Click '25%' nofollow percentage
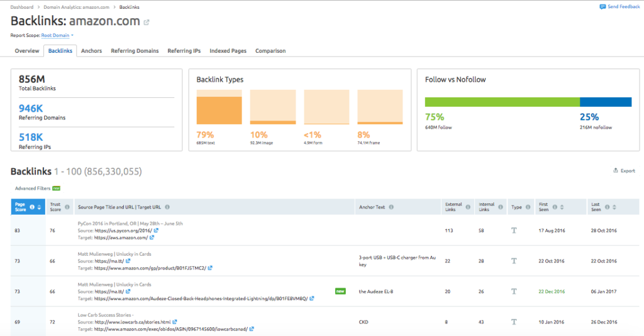This screenshot has height=336, width=644. [589, 117]
